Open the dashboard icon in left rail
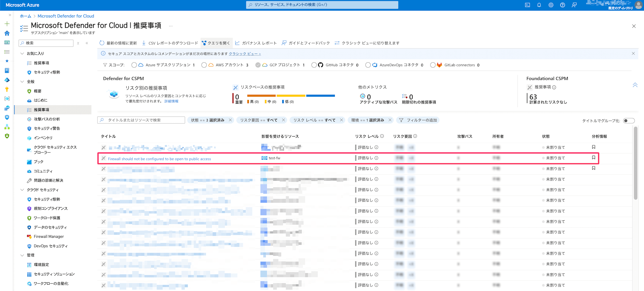Image resolution: width=644 pixels, height=291 pixels. point(7,43)
